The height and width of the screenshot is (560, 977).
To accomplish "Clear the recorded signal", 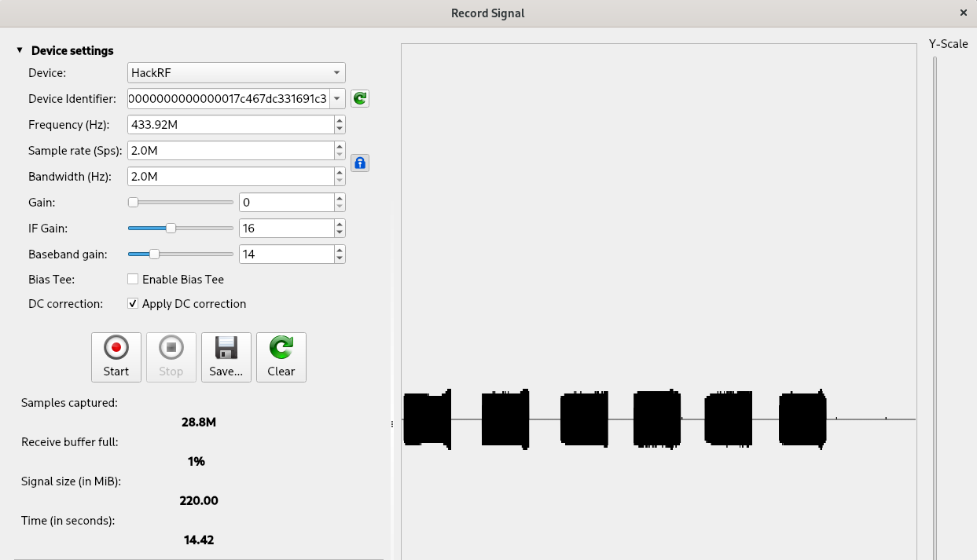I will point(281,357).
